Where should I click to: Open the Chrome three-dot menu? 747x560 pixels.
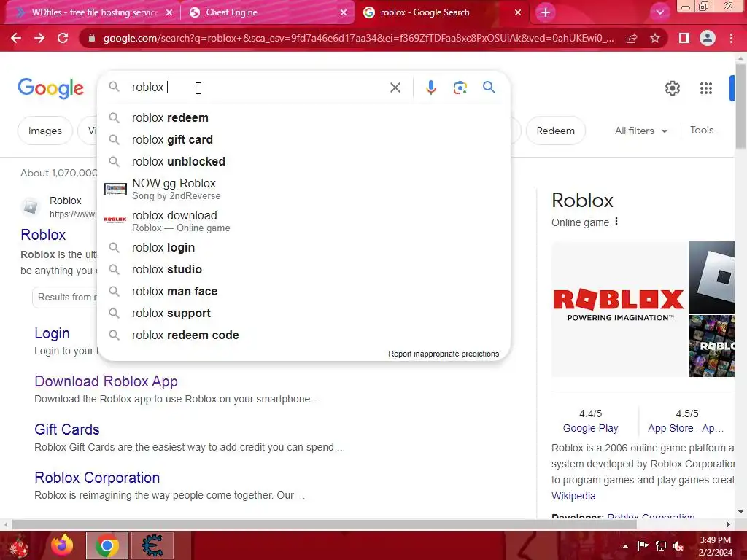(x=731, y=38)
